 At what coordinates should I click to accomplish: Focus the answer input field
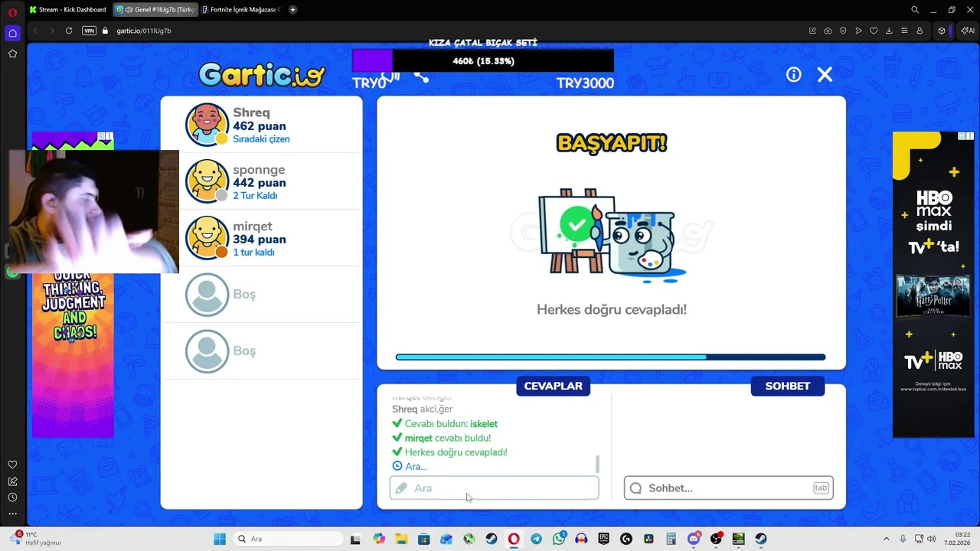[x=494, y=488]
